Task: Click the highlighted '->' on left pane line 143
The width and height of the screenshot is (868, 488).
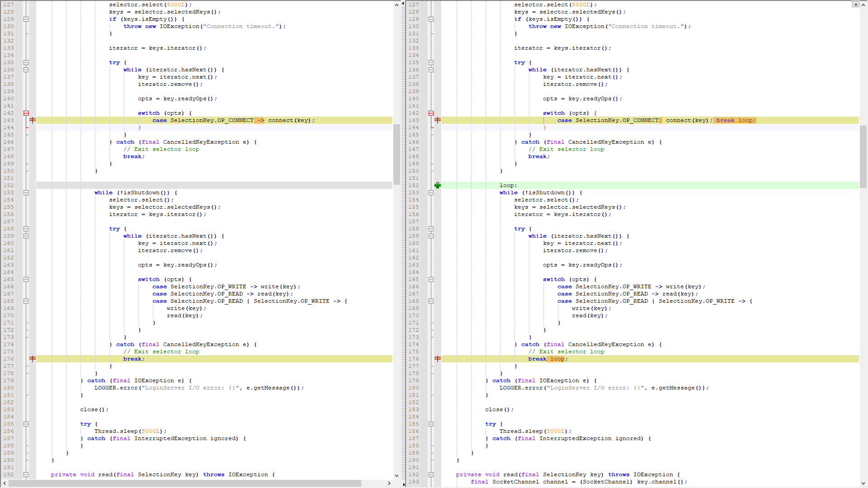Action: (260, 120)
